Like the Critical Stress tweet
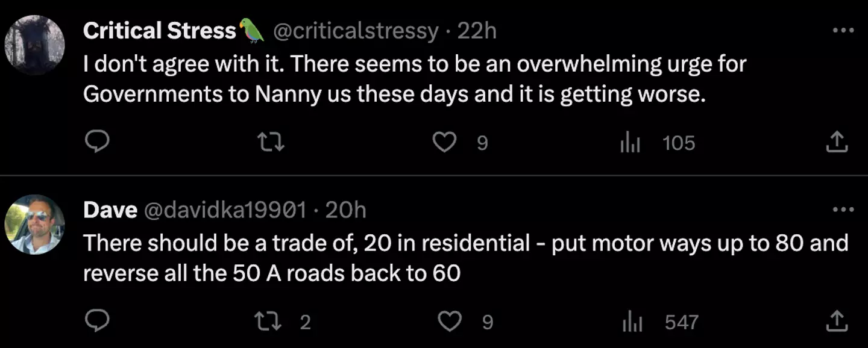868x348 pixels. tap(445, 142)
